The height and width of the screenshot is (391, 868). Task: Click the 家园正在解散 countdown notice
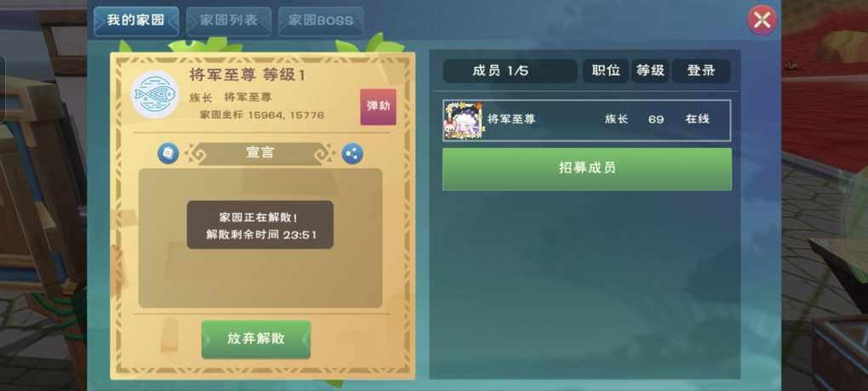(260, 225)
